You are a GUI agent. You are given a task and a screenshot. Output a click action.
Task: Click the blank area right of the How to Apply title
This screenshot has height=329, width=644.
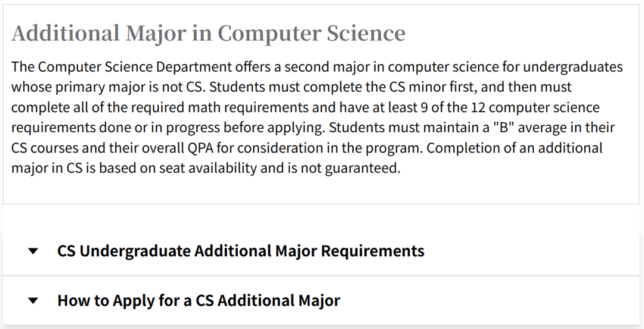click(489, 300)
